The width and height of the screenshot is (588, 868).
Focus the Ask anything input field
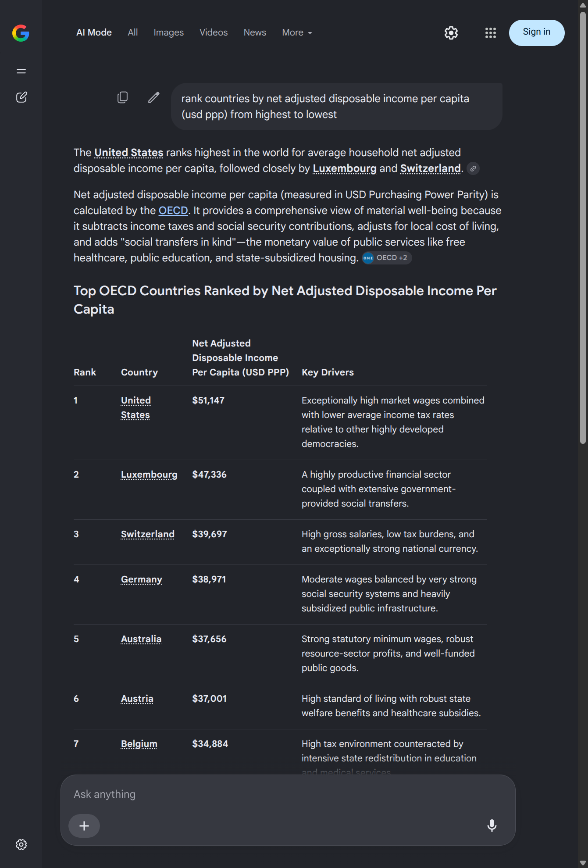[x=288, y=794]
